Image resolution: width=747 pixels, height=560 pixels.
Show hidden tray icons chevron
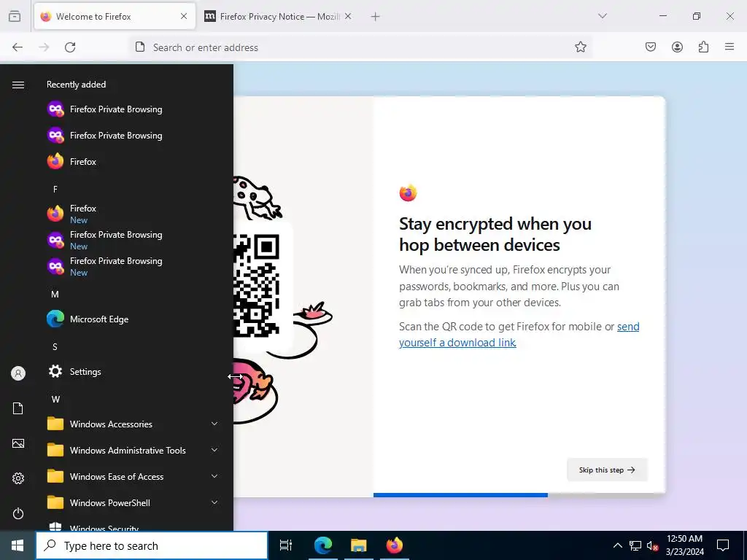[x=617, y=545]
